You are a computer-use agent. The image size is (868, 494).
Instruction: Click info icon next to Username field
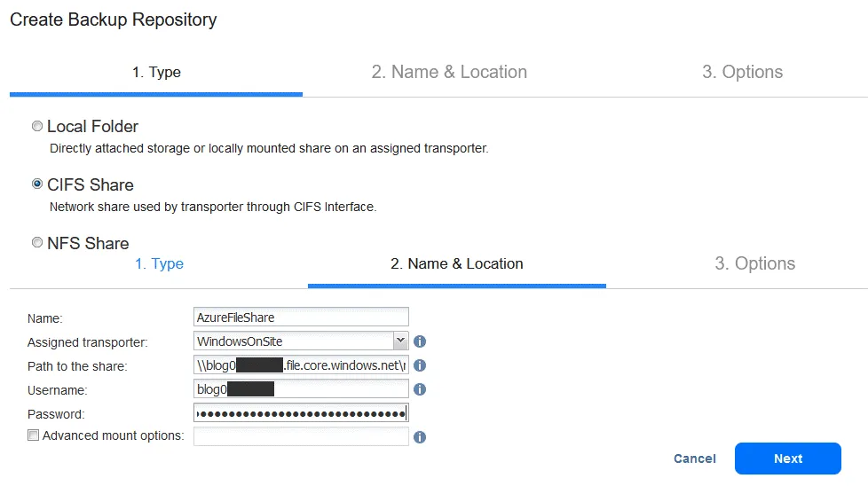[x=421, y=389]
